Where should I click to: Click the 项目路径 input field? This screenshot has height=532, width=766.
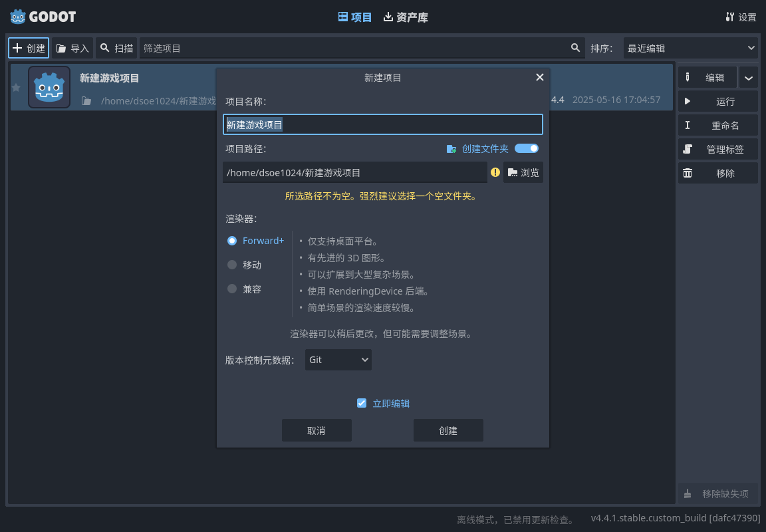click(x=355, y=172)
